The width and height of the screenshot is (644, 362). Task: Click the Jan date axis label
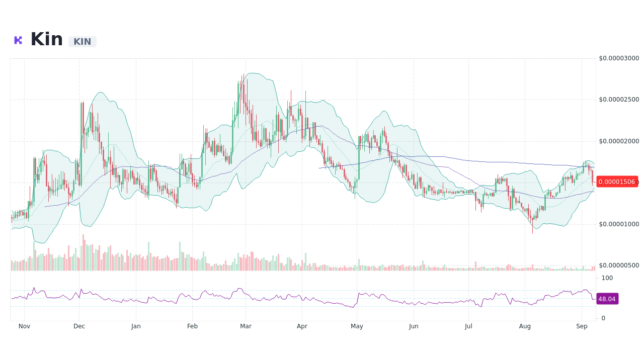(136, 326)
